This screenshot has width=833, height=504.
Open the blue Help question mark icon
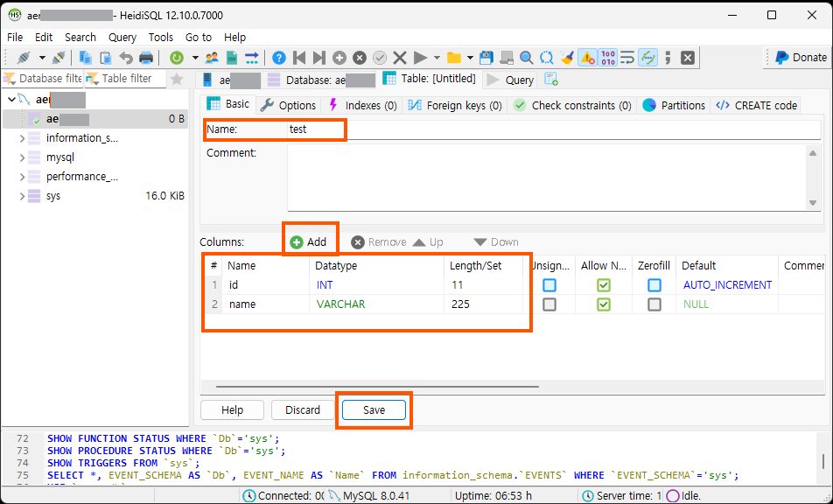pyautogui.click(x=279, y=58)
